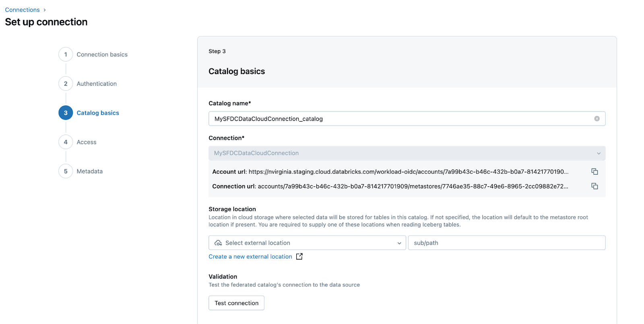Click into the sub/path input field
The height and width of the screenshot is (324, 644).
tap(506, 243)
